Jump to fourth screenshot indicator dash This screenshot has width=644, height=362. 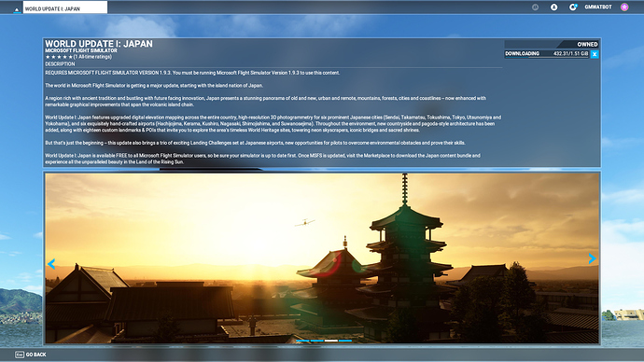pyautogui.click(x=345, y=341)
